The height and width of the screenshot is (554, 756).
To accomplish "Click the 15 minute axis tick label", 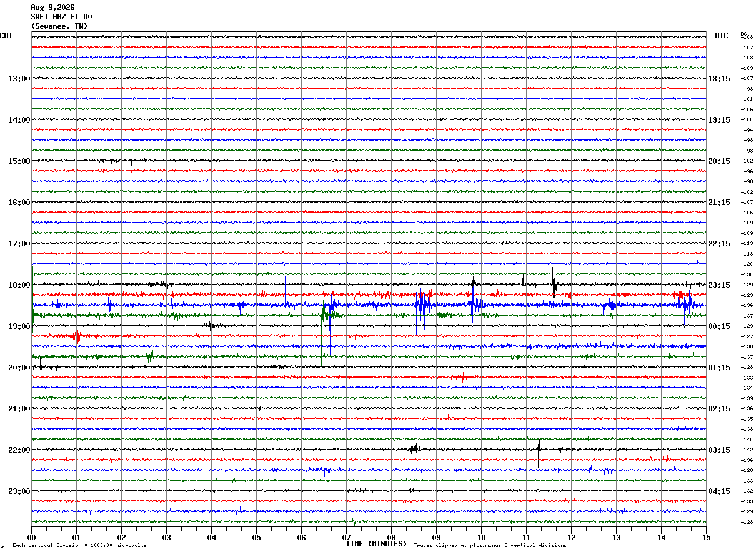I will coord(706,537).
